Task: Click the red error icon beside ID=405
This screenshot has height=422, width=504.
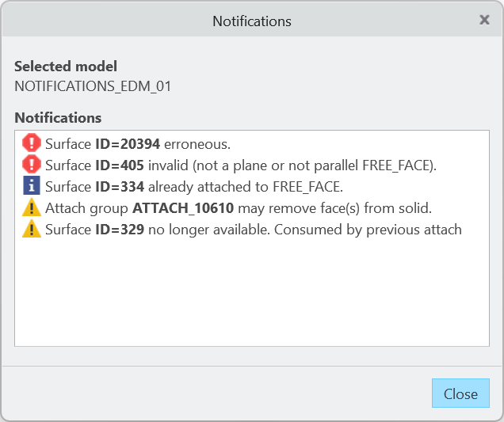Action: pyautogui.click(x=31, y=165)
